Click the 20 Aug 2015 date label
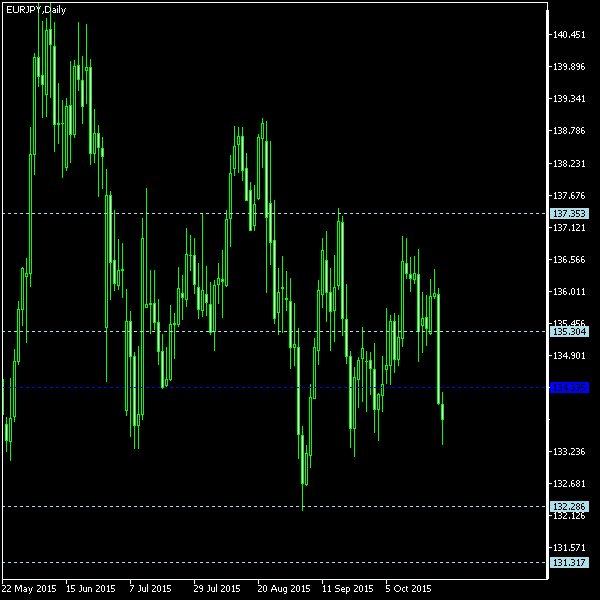 point(284,589)
